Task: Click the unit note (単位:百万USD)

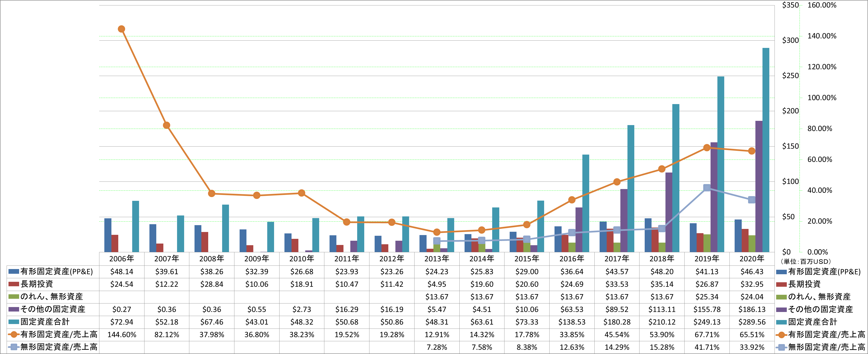Action: tap(805, 261)
